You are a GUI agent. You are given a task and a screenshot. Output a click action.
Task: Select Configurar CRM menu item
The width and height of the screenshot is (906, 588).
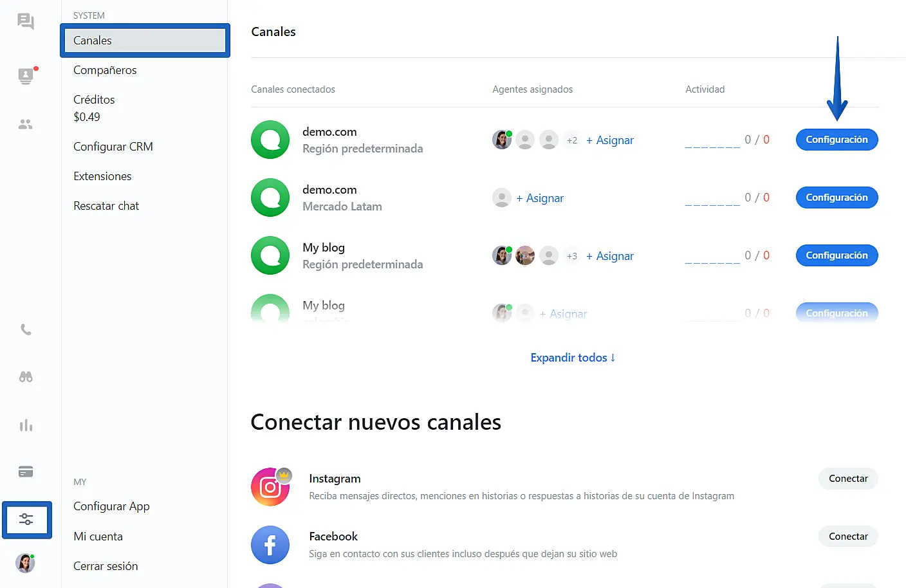[113, 147]
